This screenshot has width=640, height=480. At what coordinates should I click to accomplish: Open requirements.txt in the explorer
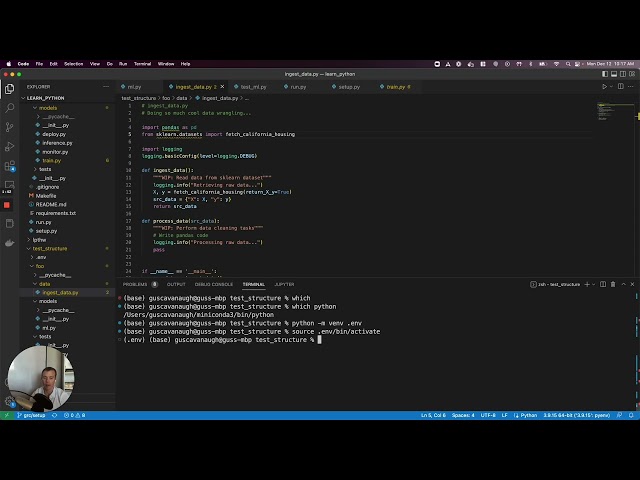(x=56, y=213)
